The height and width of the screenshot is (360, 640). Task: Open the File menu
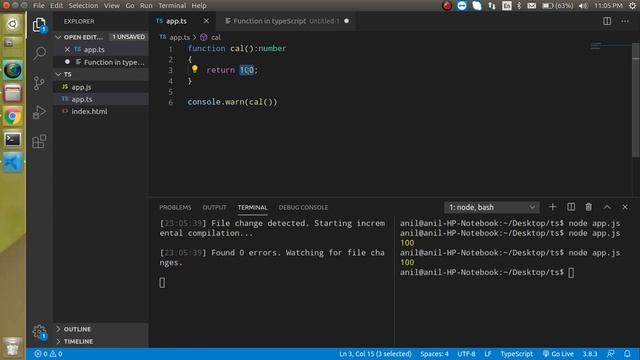click(39, 6)
